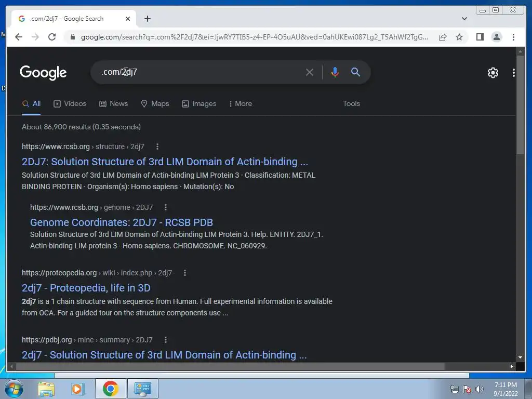Close the Google Search tab
The height and width of the screenshot is (399, 532).
coord(128,19)
